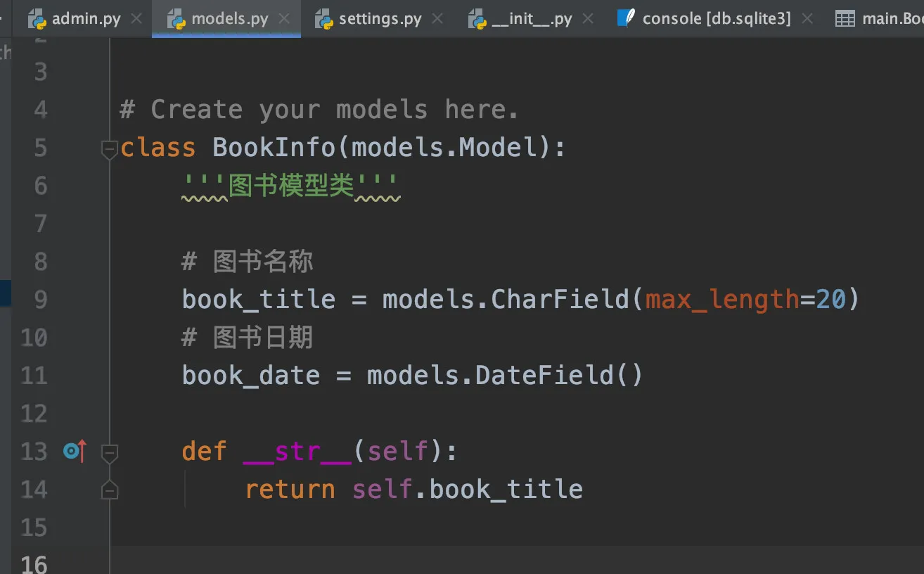Viewport: 924px width, 574px height.
Task: Click the CharField text on line 9
Action: click(560, 300)
